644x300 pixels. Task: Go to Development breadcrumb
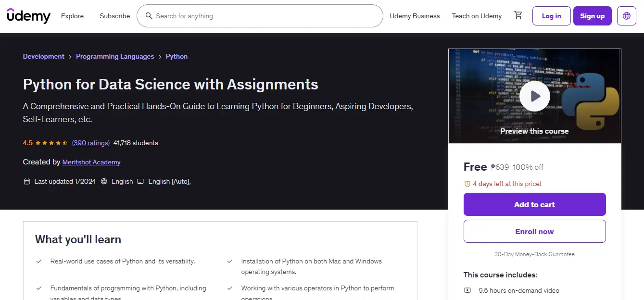pyautogui.click(x=43, y=56)
